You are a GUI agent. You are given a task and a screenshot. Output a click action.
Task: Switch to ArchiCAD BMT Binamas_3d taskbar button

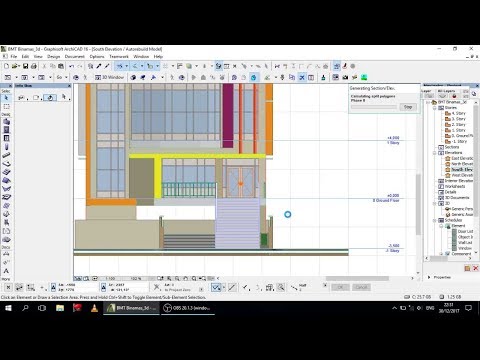131,308
